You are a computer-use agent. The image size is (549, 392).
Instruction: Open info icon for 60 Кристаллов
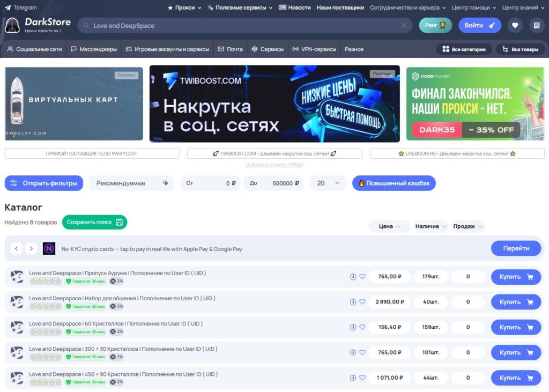pyautogui.click(x=353, y=327)
